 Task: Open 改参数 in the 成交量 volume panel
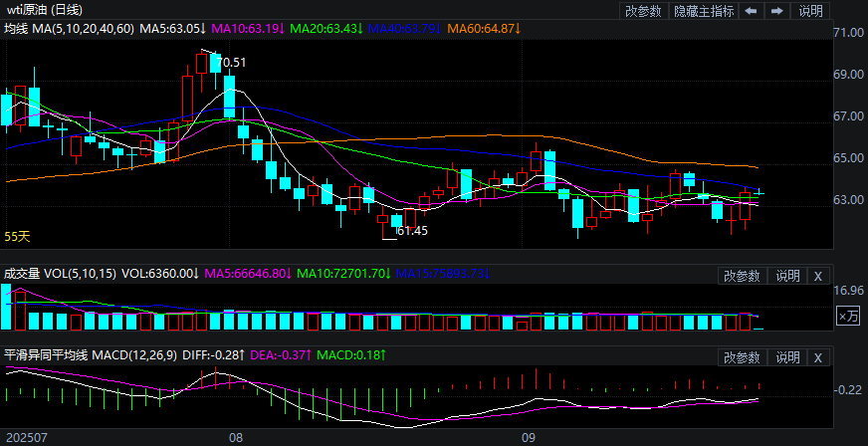[x=742, y=276]
